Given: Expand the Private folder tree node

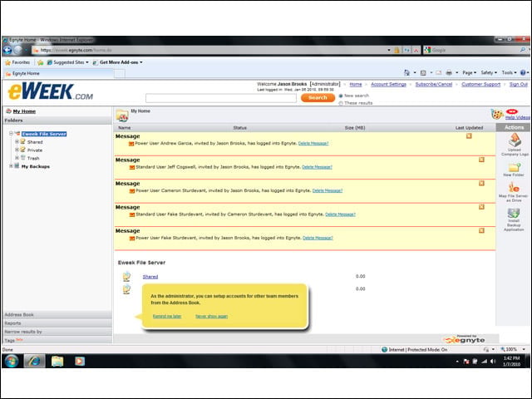Looking at the screenshot, I should 17,150.
